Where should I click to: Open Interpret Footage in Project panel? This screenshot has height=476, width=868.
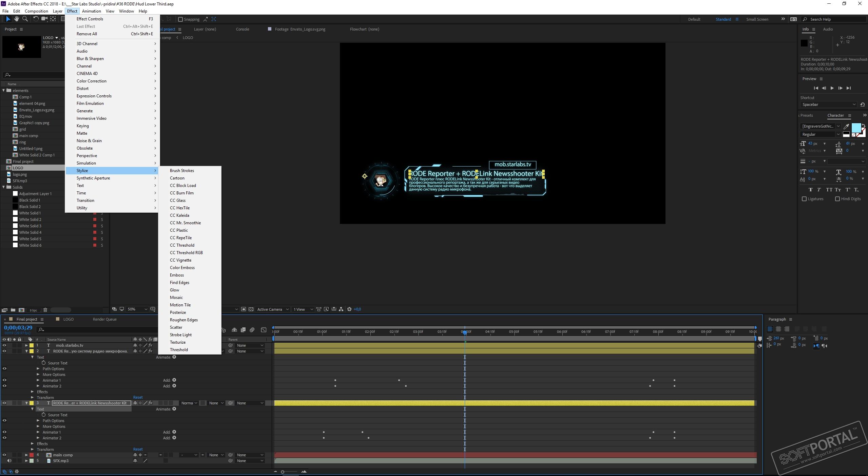click(x=4, y=310)
